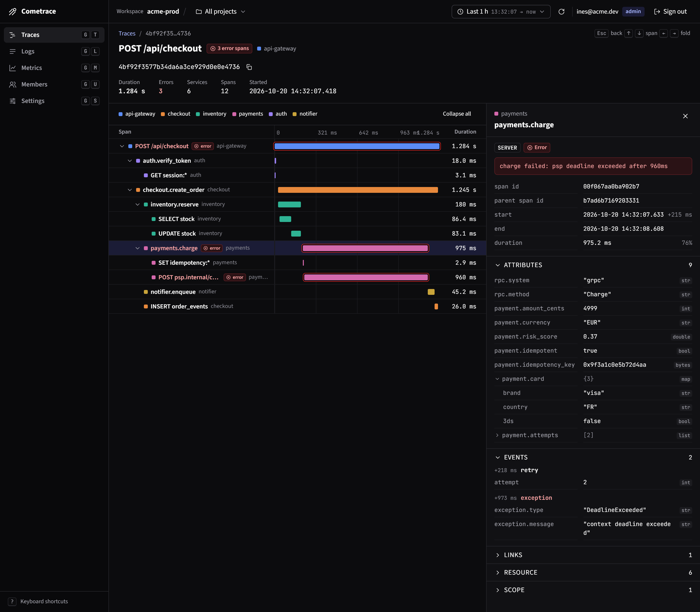
Task: Open Metrics in the sidebar
Action: coord(54,68)
